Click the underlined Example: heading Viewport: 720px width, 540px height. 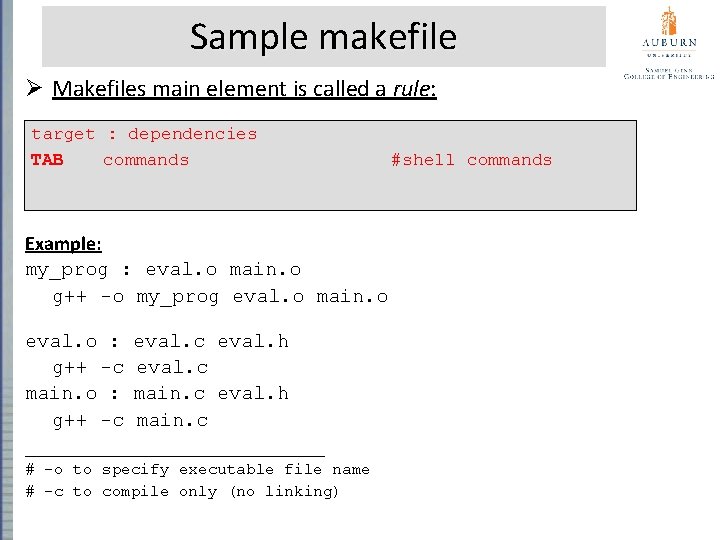[x=63, y=244]
